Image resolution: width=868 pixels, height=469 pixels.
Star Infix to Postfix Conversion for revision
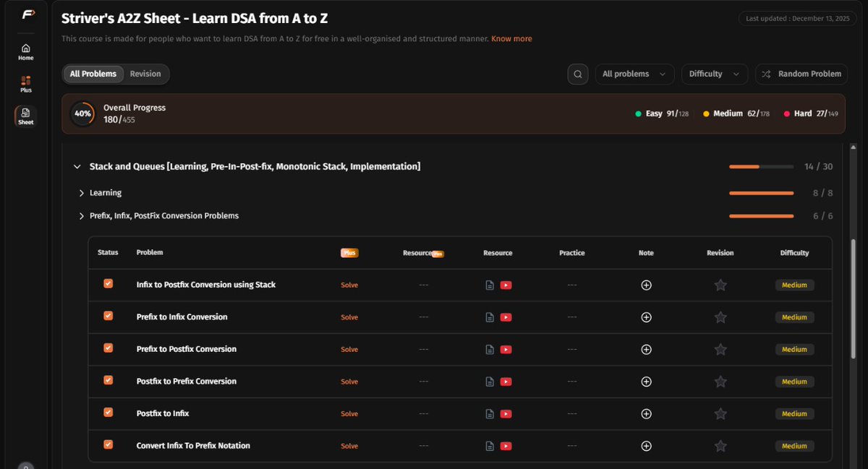(x=720, y=285)
